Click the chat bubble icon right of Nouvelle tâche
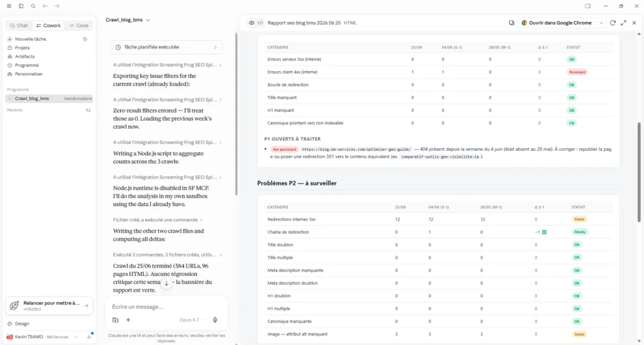The width and height of the screenshot is (644, 345). click(x=85, y=39)
